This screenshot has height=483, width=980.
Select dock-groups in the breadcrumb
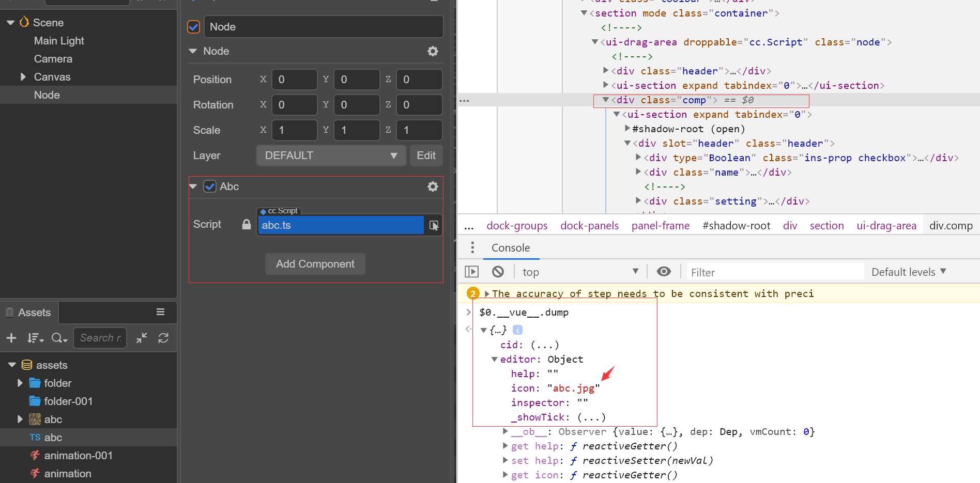point(517,226)
